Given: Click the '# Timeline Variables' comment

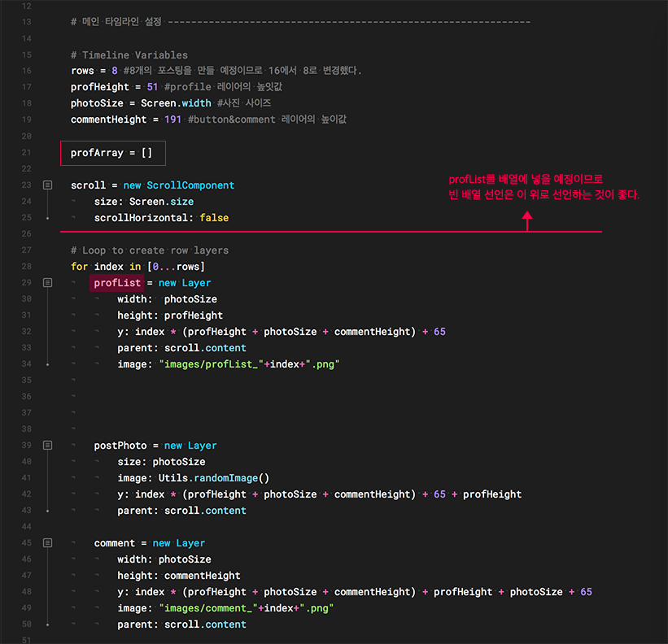Looking at the screenshot, I should [129, 55].
